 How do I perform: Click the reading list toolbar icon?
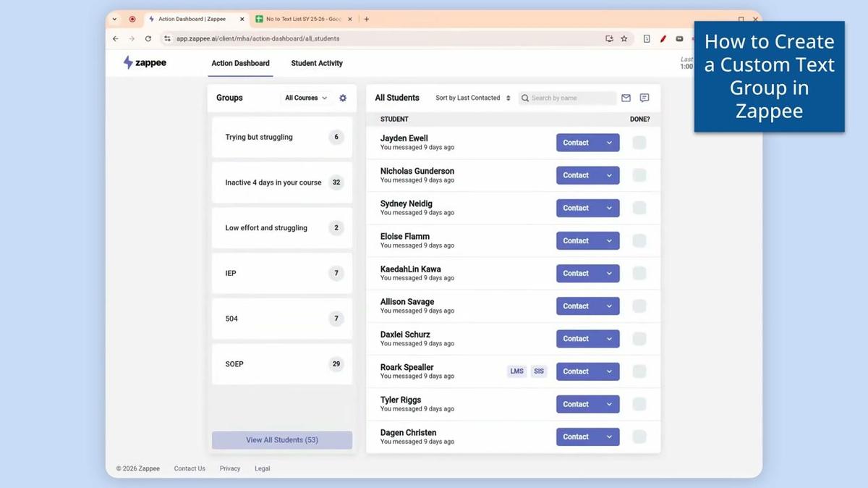click(x=647, y=38)
